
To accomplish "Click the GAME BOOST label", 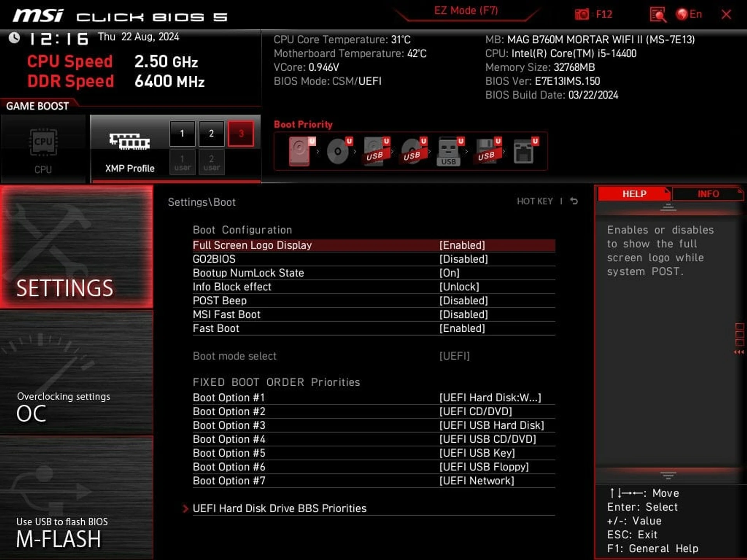I will point(37,106).
